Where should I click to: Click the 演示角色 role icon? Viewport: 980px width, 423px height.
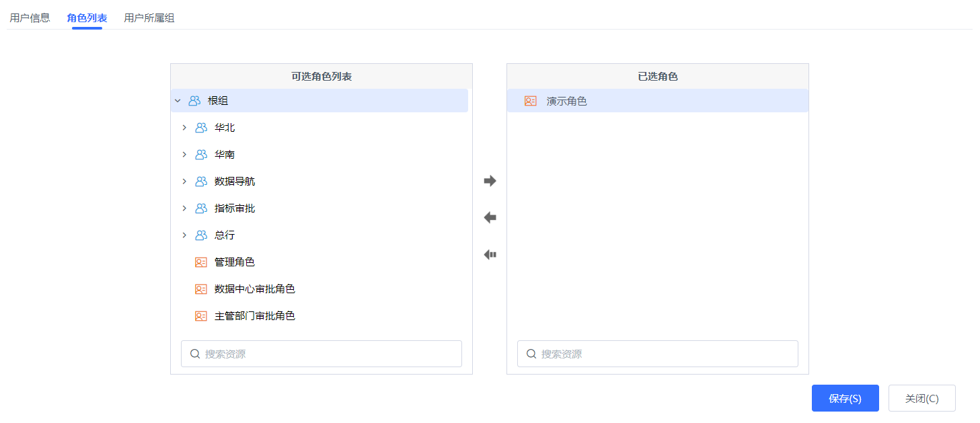click(x=531, y=101)
